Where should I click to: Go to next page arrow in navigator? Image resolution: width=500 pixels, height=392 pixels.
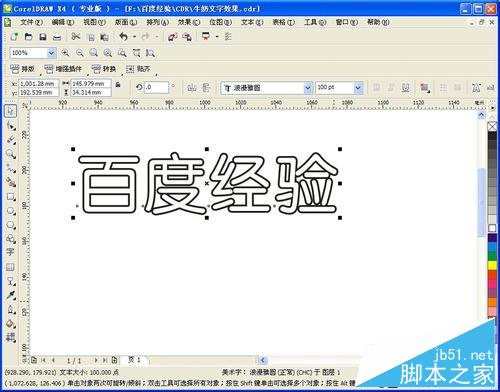point(96,360)
